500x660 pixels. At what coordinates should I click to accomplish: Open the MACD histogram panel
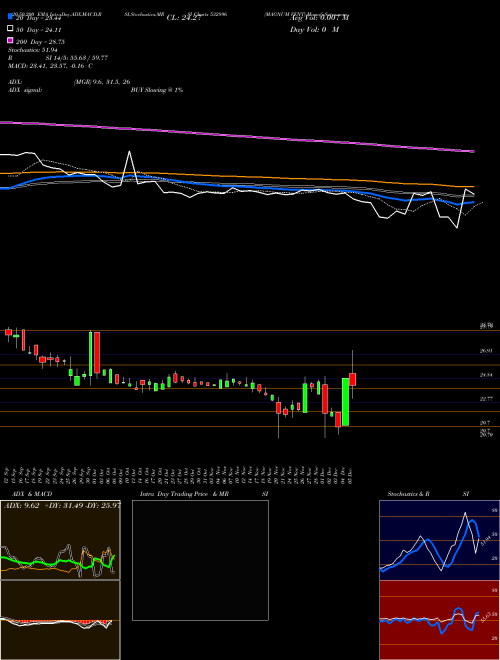(x=60, y=620)
